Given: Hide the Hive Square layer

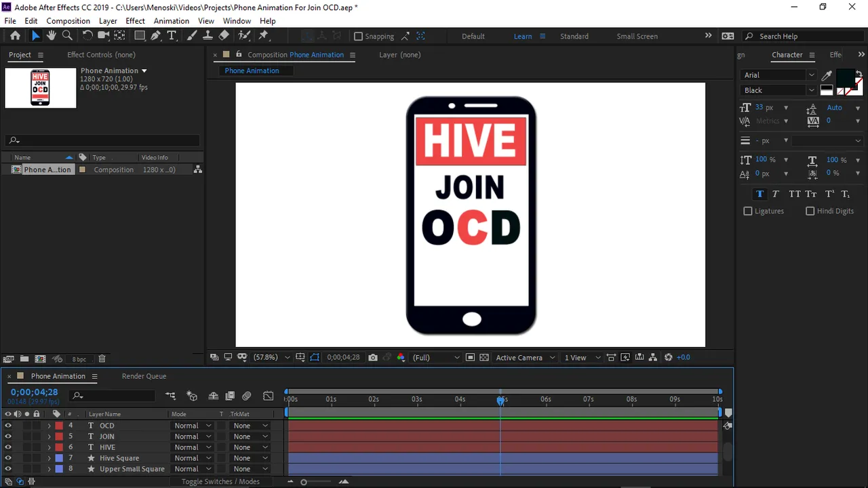Looking at the screenshot, I should click(x=8, y=458).
